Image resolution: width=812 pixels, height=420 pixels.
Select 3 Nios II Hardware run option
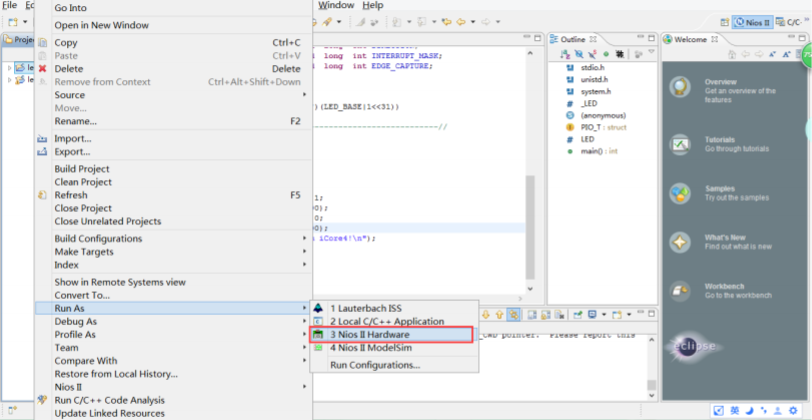(x=370, y=334)
